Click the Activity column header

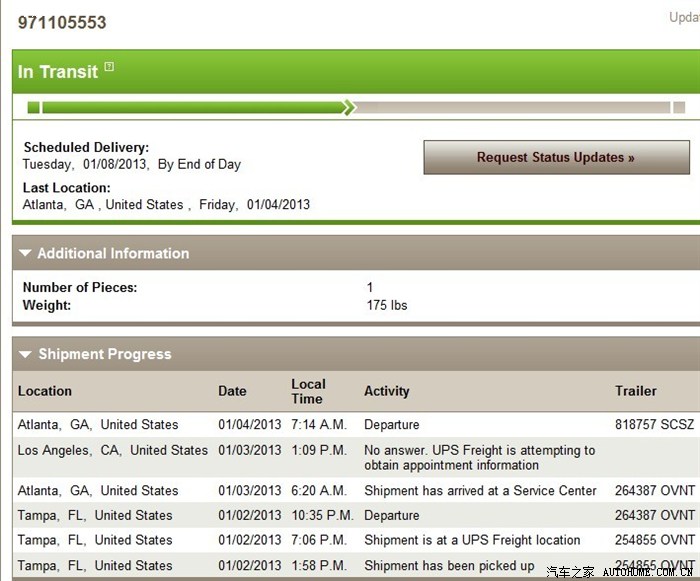[x=386, y=391]
